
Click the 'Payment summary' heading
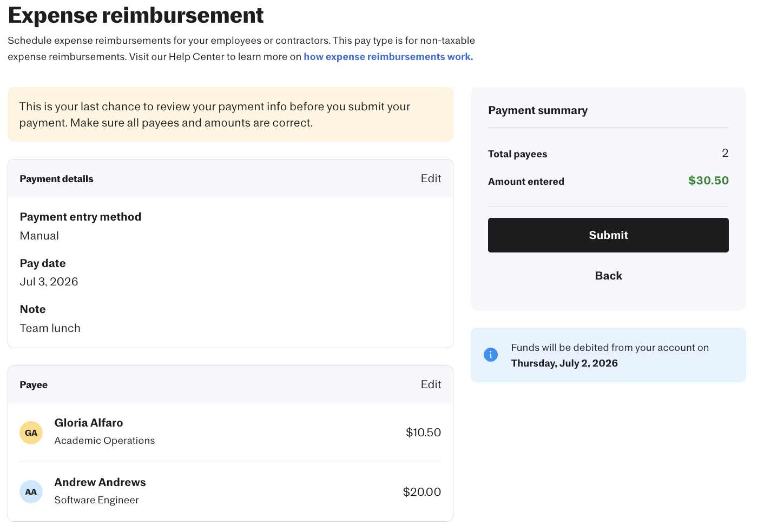(x=538, y=110)
